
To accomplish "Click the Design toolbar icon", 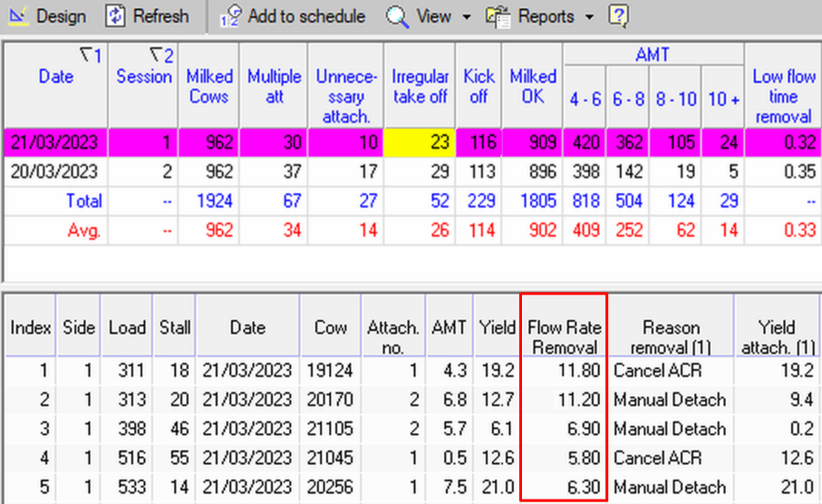I will [17, 16].
